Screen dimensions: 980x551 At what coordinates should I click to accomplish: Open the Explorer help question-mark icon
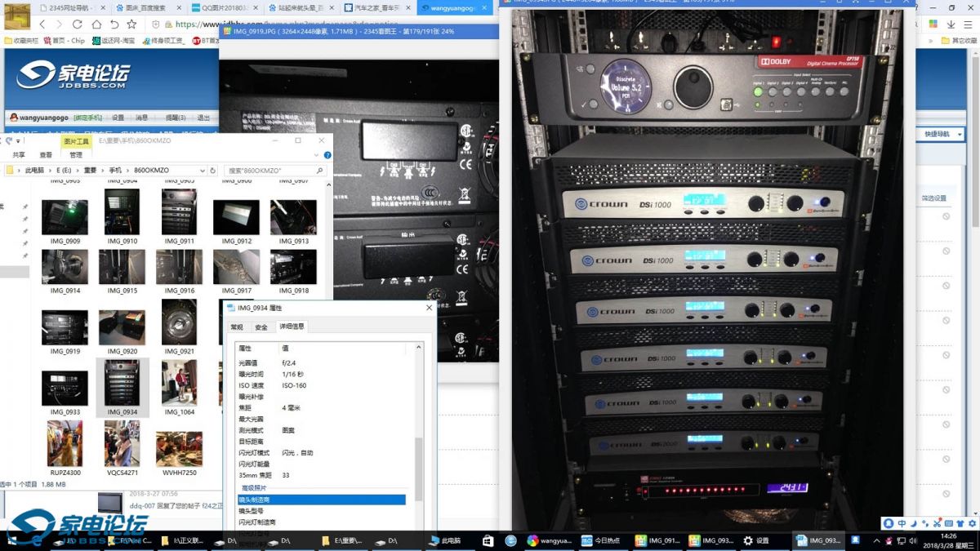(327, 154)
